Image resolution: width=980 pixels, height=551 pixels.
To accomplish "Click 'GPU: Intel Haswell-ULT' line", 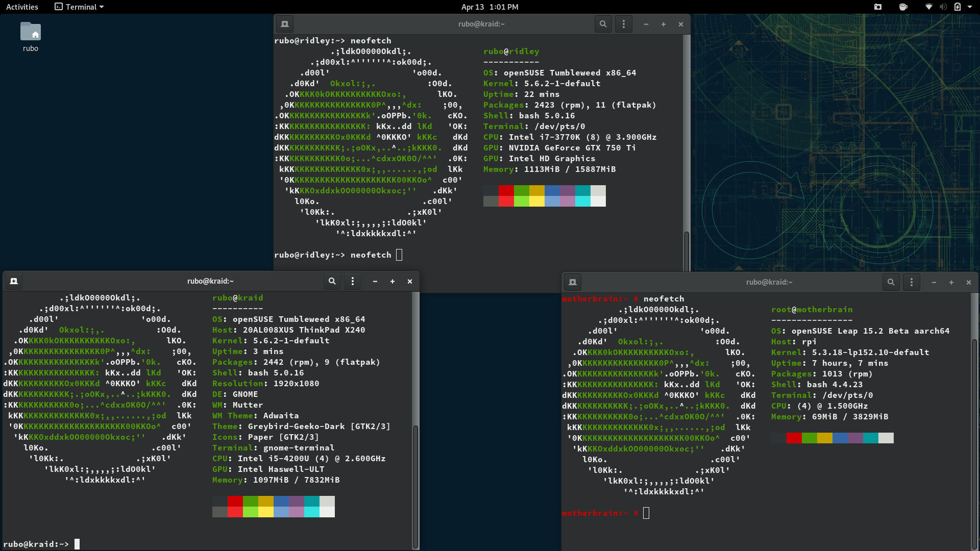I will (x=268, y=469).
